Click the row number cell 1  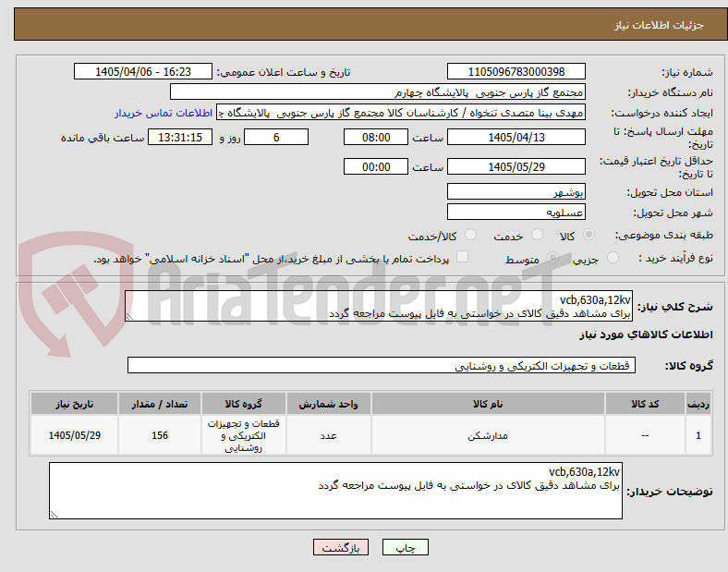click(698, 435)
